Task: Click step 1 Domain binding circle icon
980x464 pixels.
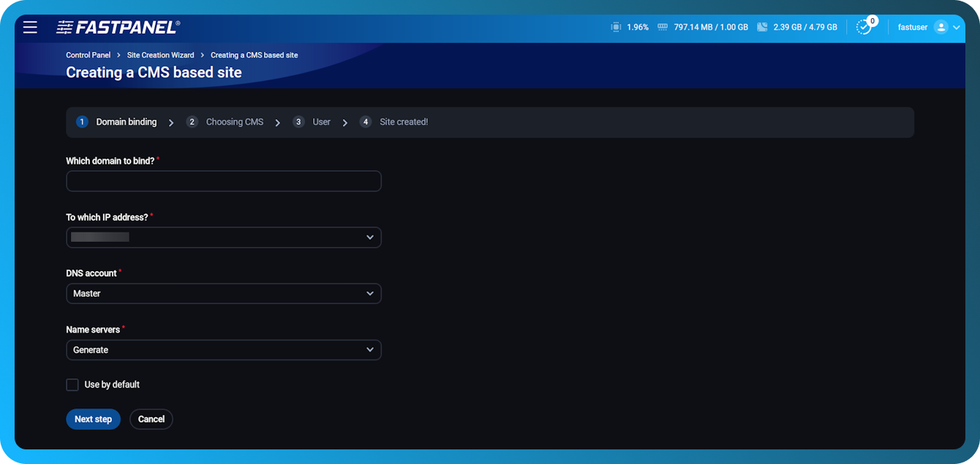Action: tap(82, 121)
